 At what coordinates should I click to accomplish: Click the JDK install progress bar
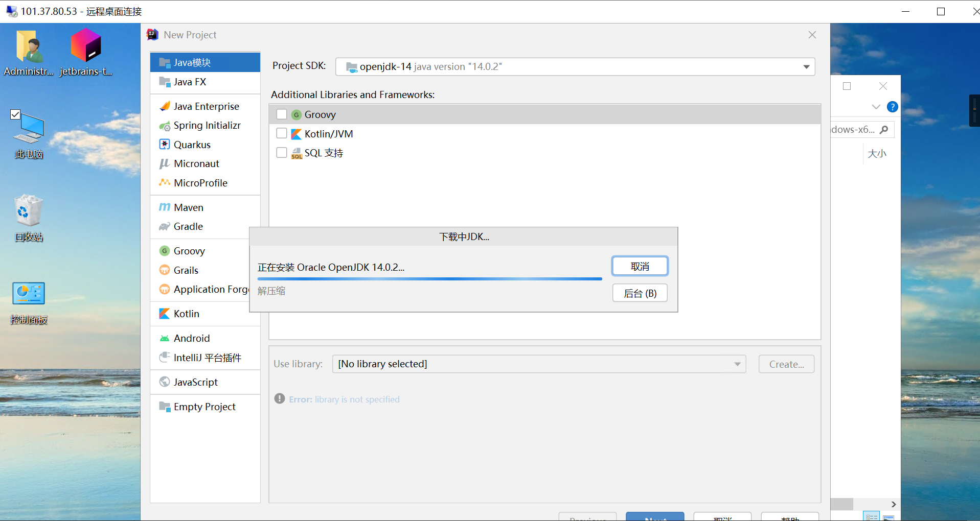[x=430, y=279]
